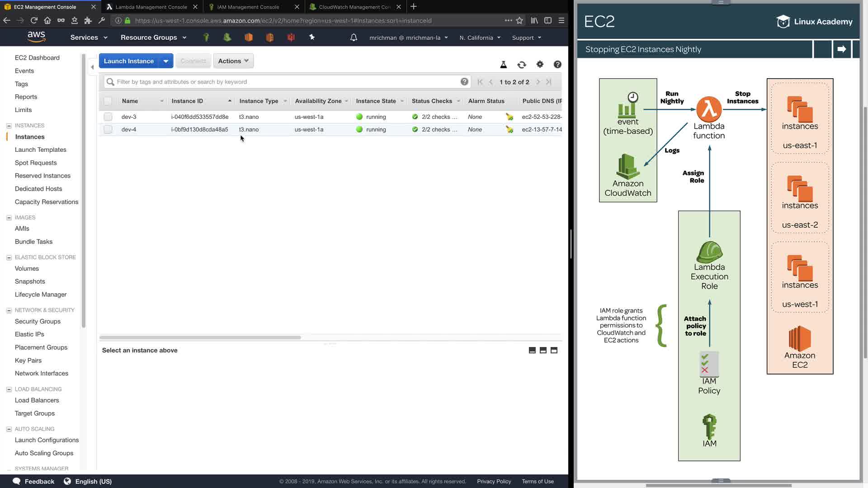Click the experiments flask icon
The width and height of the screenshot is (868, 488).
point(503,65)
